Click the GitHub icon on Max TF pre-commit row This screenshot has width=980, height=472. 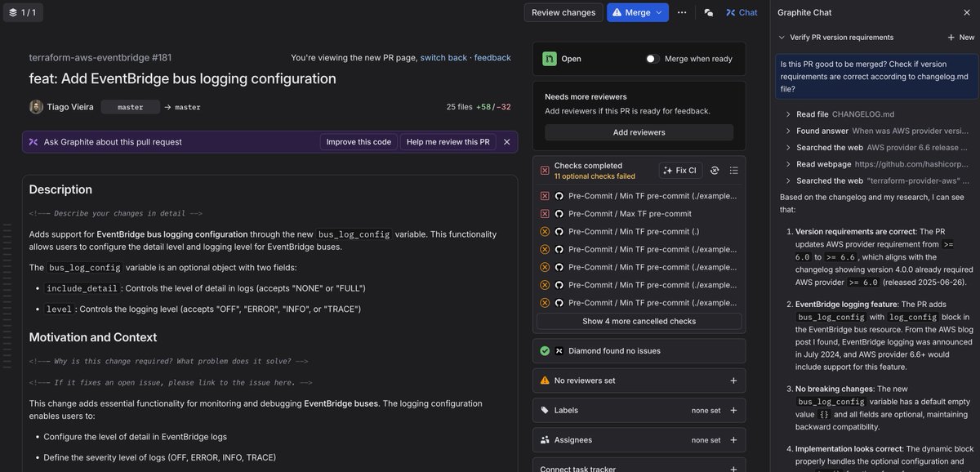pos(559,213)
